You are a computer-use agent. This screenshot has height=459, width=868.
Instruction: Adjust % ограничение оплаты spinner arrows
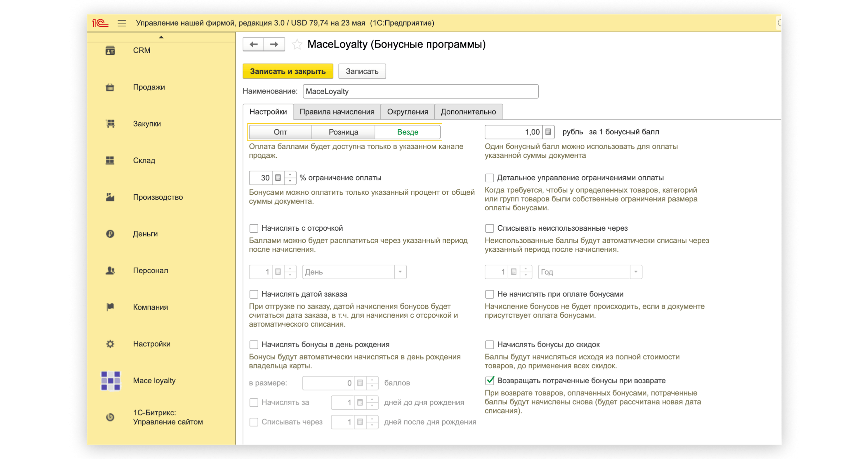pos(290,178)
